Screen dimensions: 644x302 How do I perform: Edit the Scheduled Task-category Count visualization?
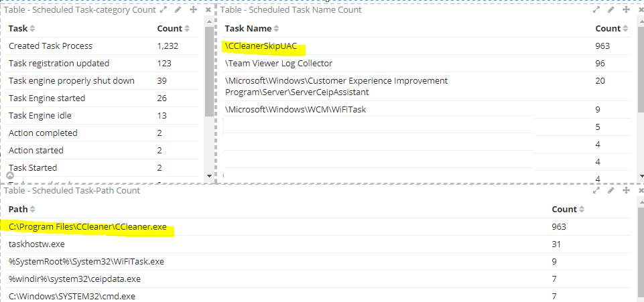coord(178,9)
